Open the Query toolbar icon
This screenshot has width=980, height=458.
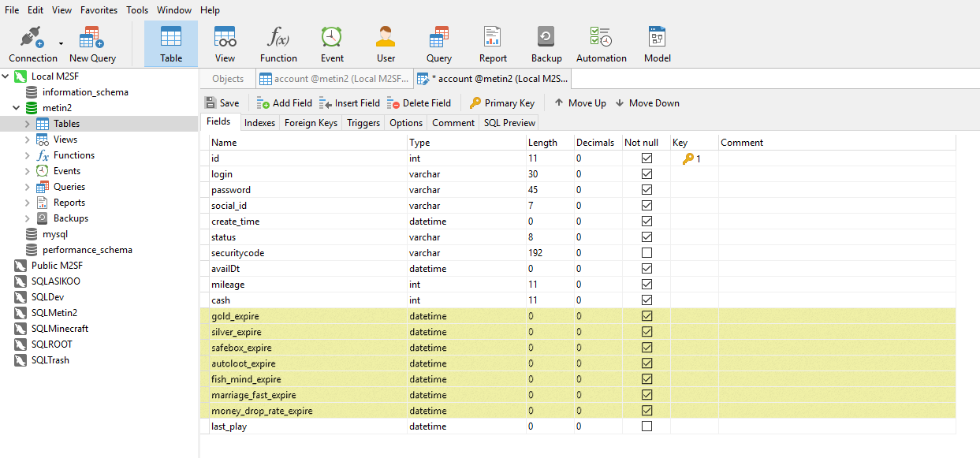(439, 44)
